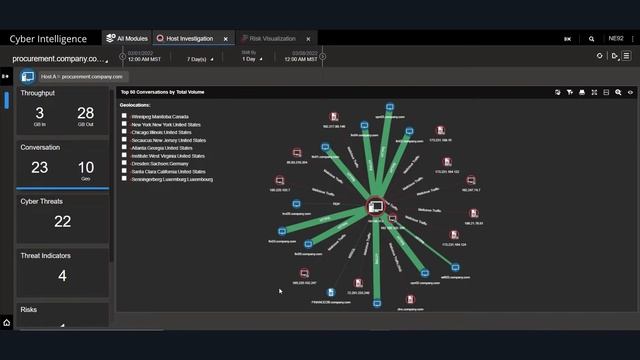The height and width of the screenshot is (360, 640).
Task: Open the Risk Visualization tab
Action: pyautogui.click(x=272, y=38)
